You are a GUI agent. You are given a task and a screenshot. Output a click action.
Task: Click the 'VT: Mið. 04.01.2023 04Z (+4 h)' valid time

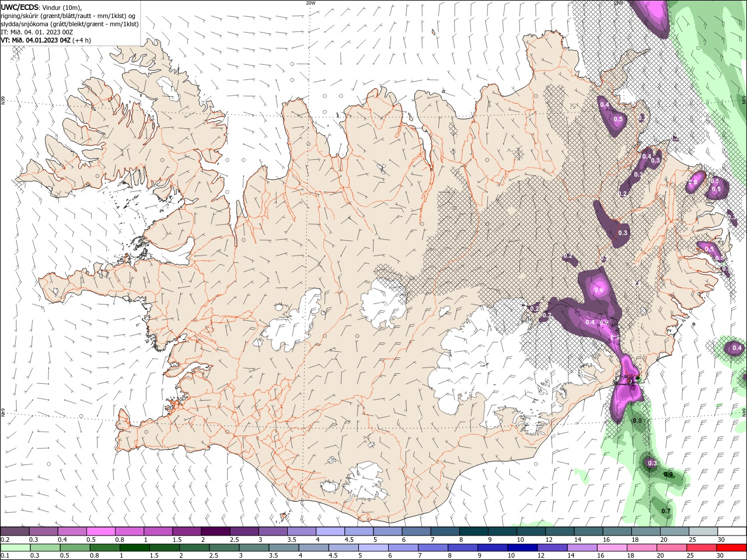pos(46,40)
